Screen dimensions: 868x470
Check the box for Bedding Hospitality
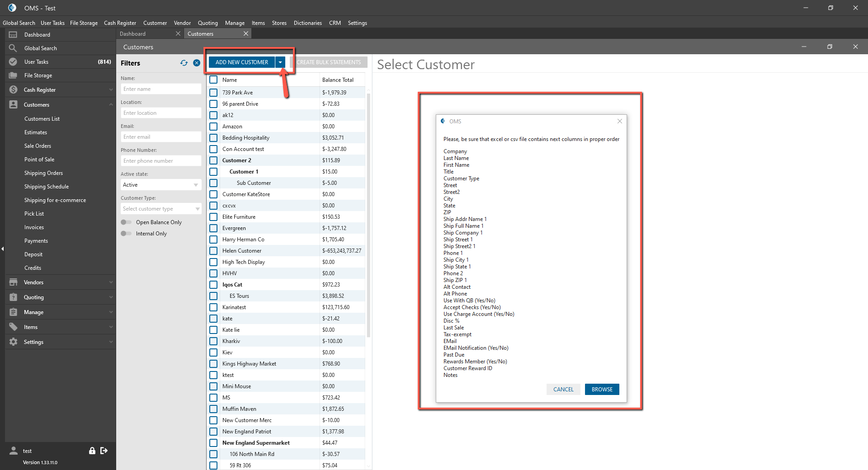(213, 138)
